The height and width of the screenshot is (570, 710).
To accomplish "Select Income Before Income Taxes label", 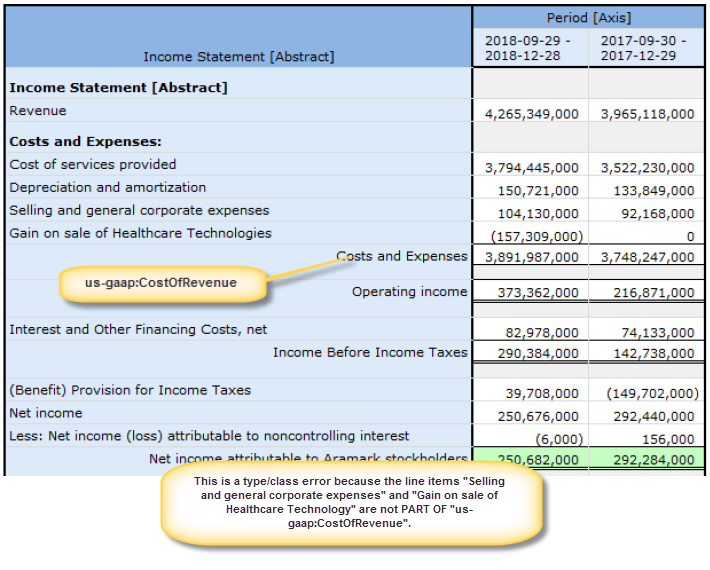I will click(370, 352).
